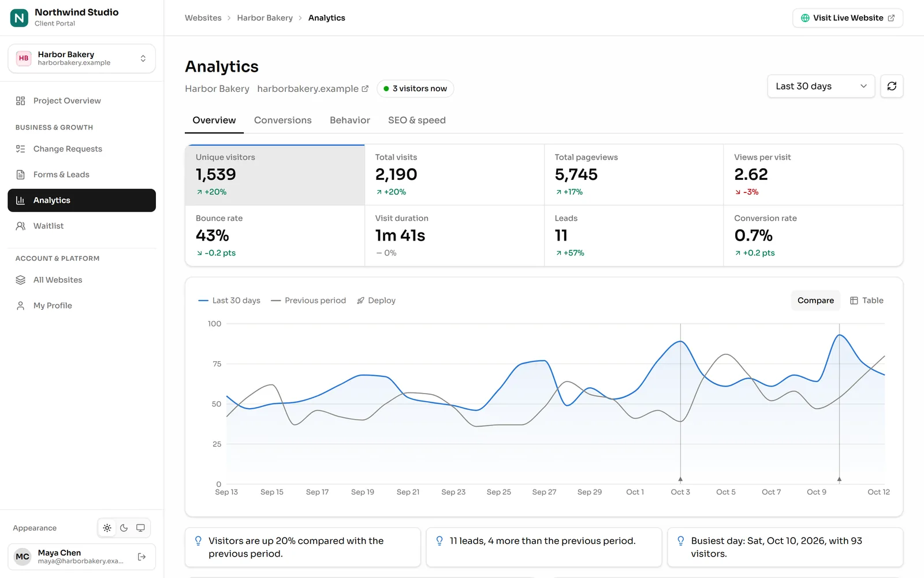924x578 pixels.
Task: Click the lightbulb icon on visitors insight
Action: pos(198,541)
